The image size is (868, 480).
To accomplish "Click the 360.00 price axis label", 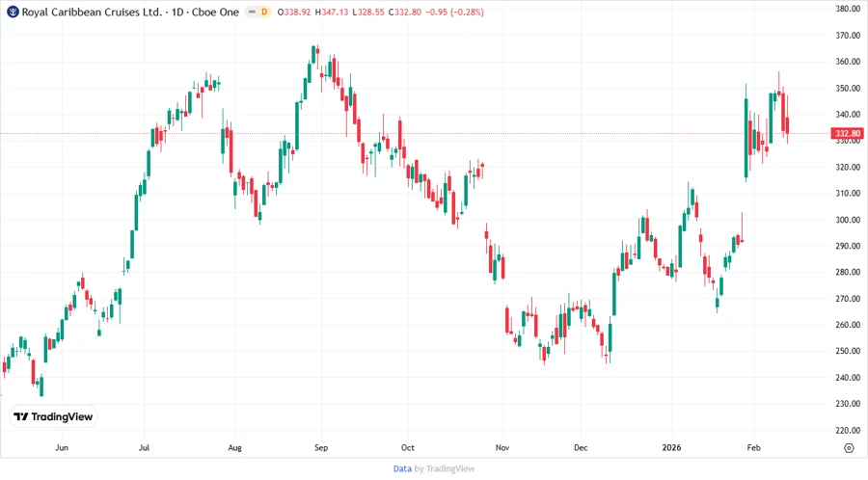I will point(848,62).
